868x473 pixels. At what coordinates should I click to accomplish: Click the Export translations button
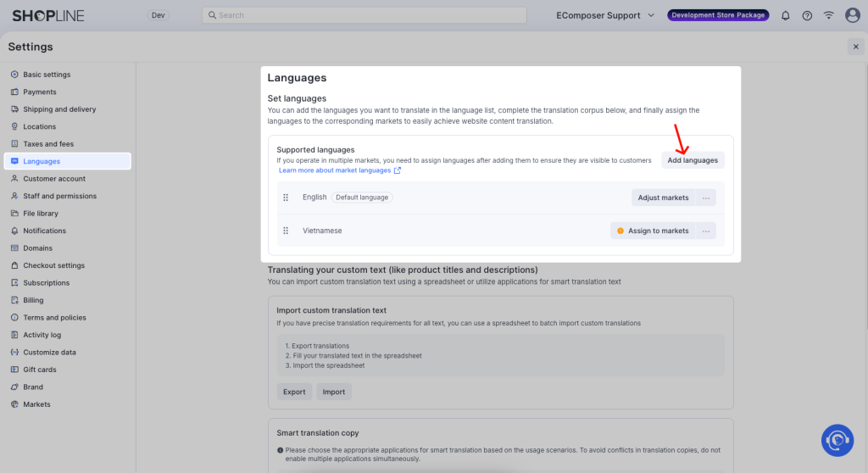click(x=294, y=392)
